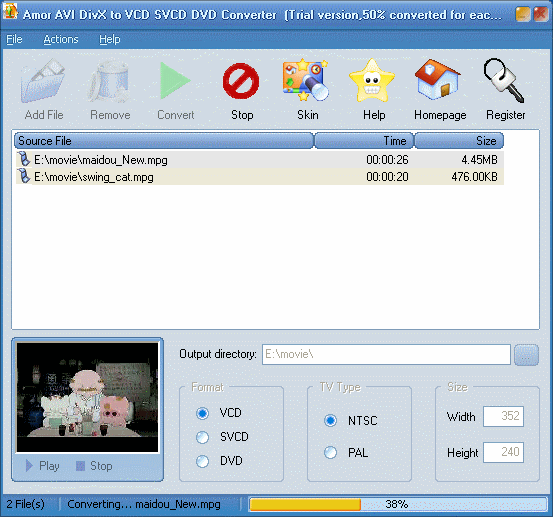Select the row E:\movie\maidou_New.mpg

point(260,159)
